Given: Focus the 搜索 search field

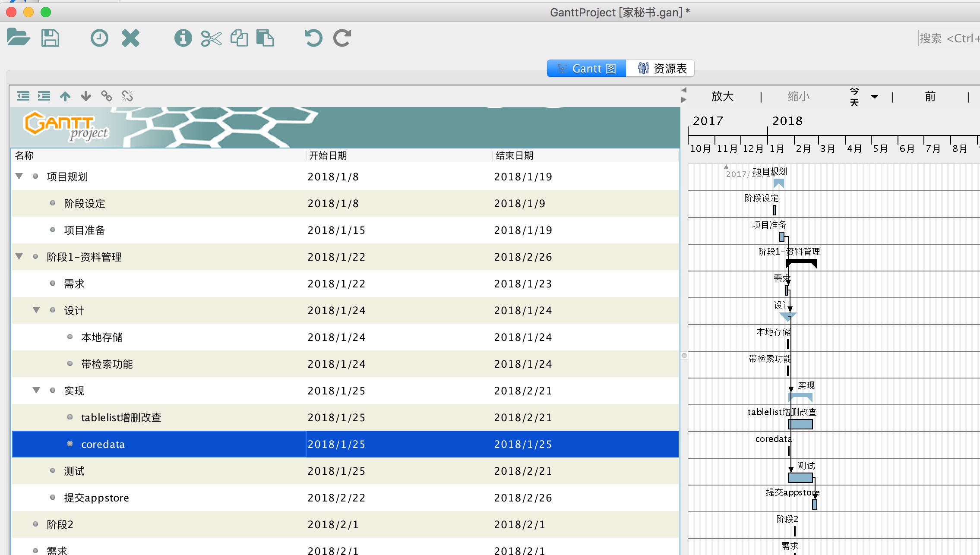Looking at the screenshot, I should [x=949, y=38].
